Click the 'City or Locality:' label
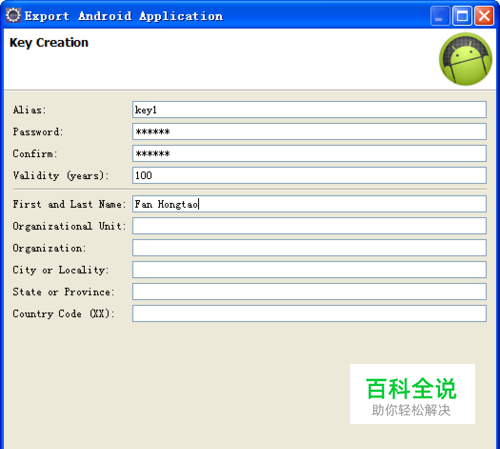 tap(61, 270)
